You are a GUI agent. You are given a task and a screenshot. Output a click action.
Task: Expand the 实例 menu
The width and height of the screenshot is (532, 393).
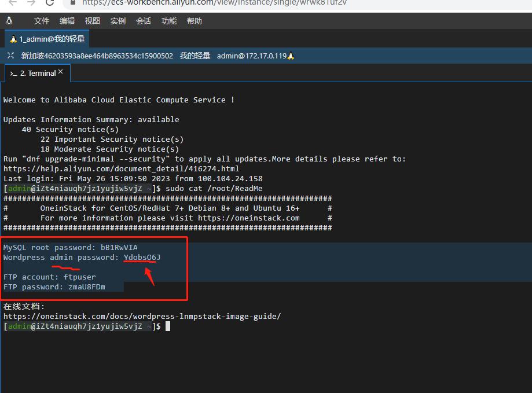[118, 21]
